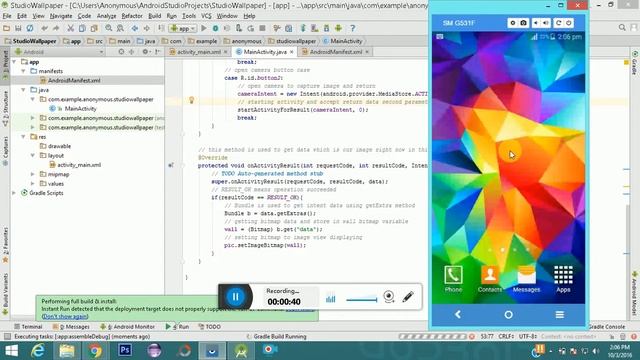Screen dimensions: 640x360
Task: Expand the values folder node
Action: 33,184
